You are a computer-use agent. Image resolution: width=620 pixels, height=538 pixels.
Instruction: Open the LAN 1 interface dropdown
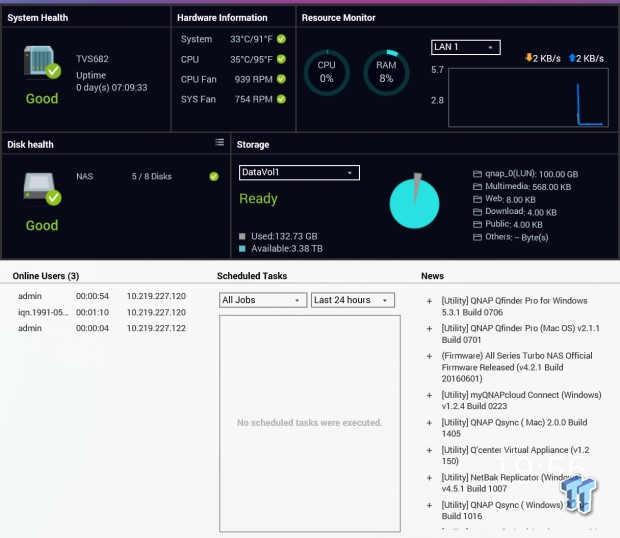point(466,47)
